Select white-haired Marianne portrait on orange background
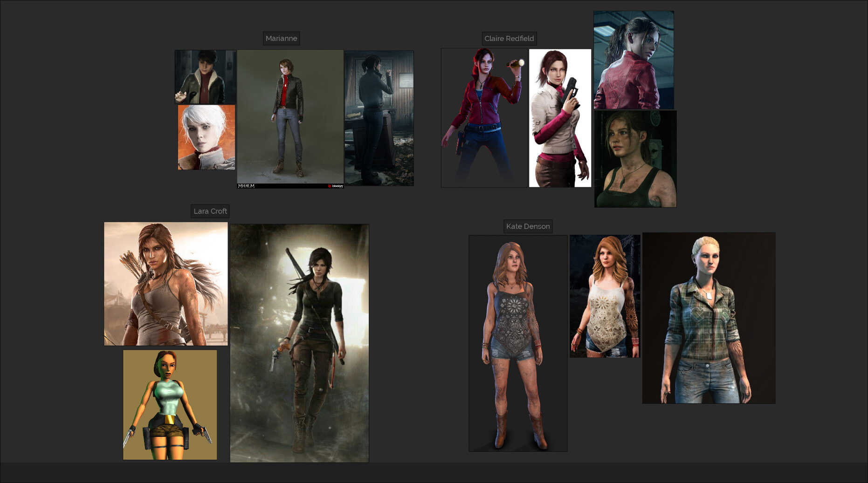The width and height of the screenshot is (868, 483). (207, 137)
